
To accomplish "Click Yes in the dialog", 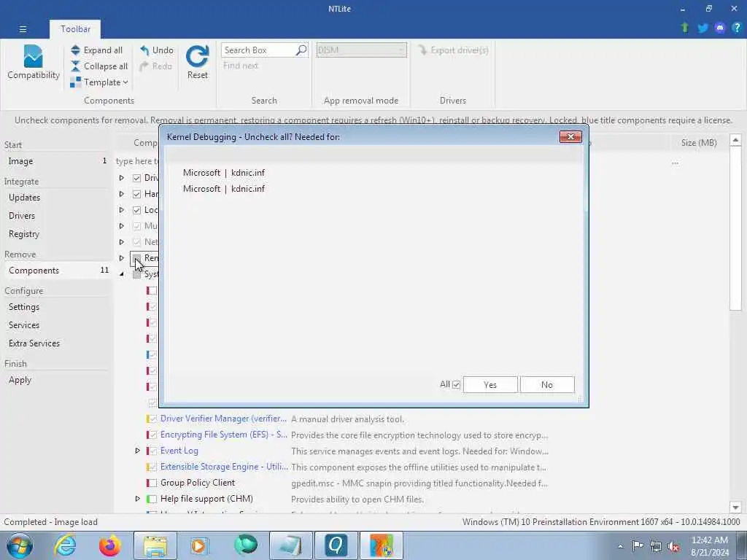I will coord(490,385).
